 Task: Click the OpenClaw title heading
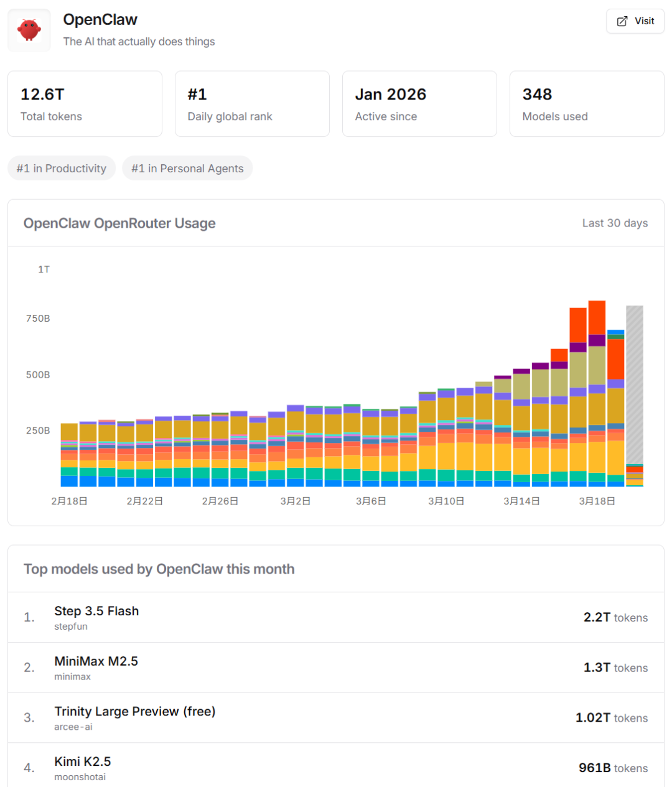(100, 20)
